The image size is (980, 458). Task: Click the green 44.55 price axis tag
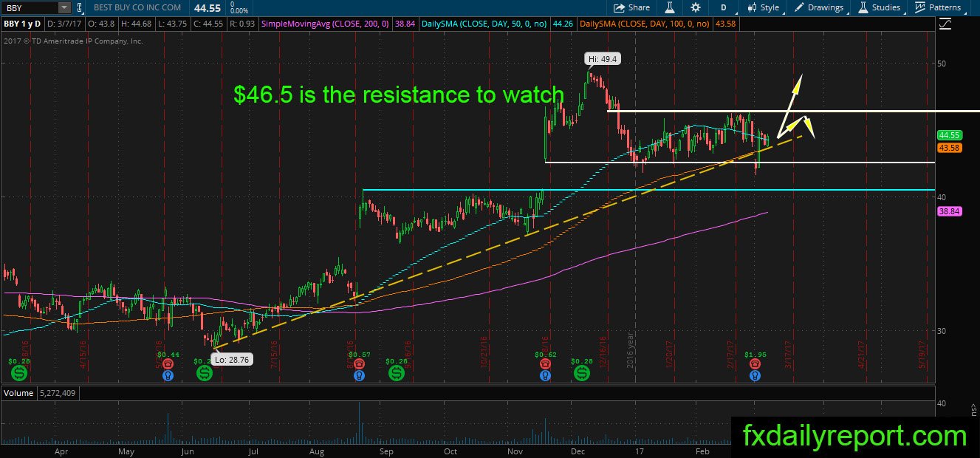coord(948,135)
